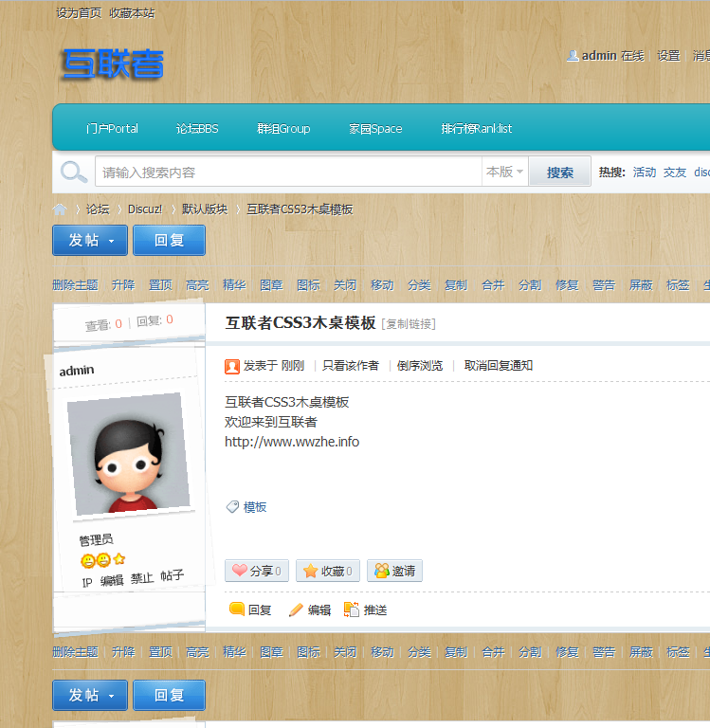Click 屏蔽 in top moderation bar
This screenshot has height=728, width=710.
(x=641, y=284)
